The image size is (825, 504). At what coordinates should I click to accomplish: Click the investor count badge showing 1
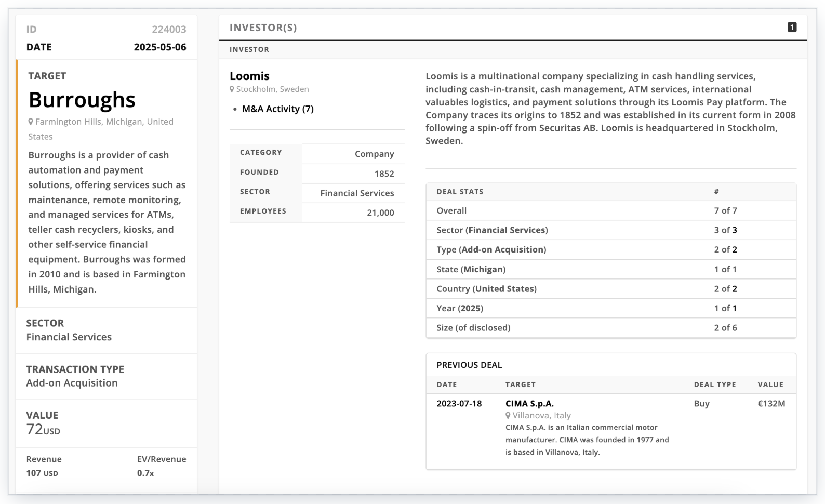(792, 27)
